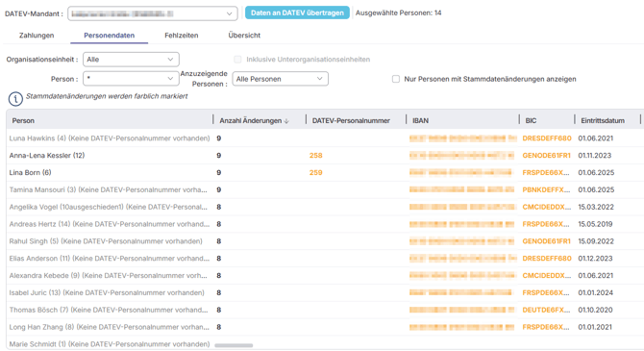Select the Luna Hawkins row
Viewport: 644px width, 351px height.
click(x=325, y=138)
